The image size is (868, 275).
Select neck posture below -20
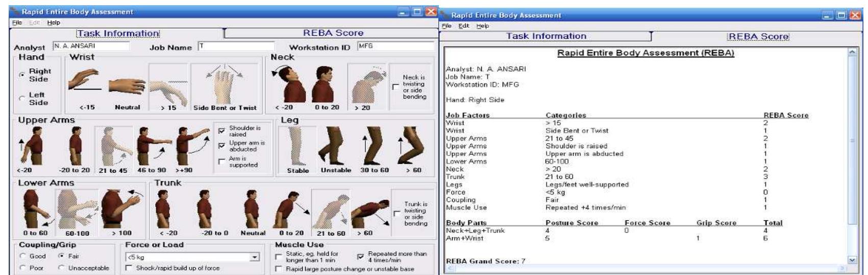click(x=289, y=83)
